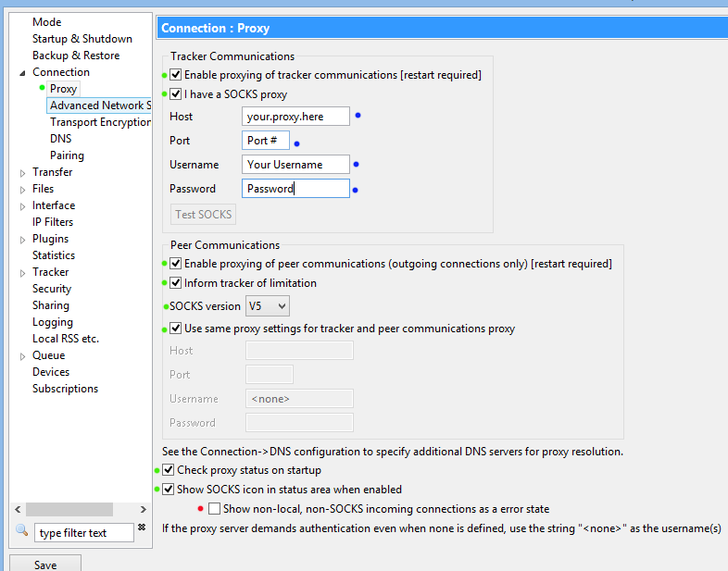Viewport: 728px width, 571px height.
Task: Uncheck "Check proxy status on startup"
Action: (x=169, y=470)
